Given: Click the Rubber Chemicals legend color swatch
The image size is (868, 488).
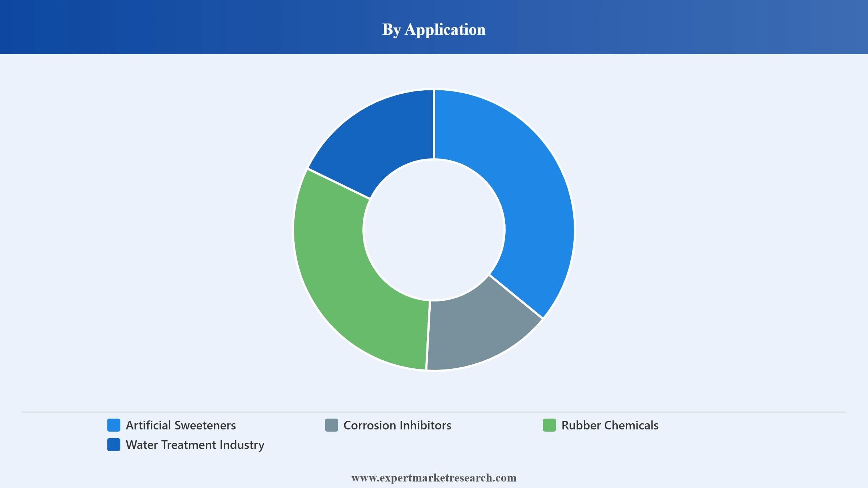Looking at the screenshot, I should [x=549, y=425].
